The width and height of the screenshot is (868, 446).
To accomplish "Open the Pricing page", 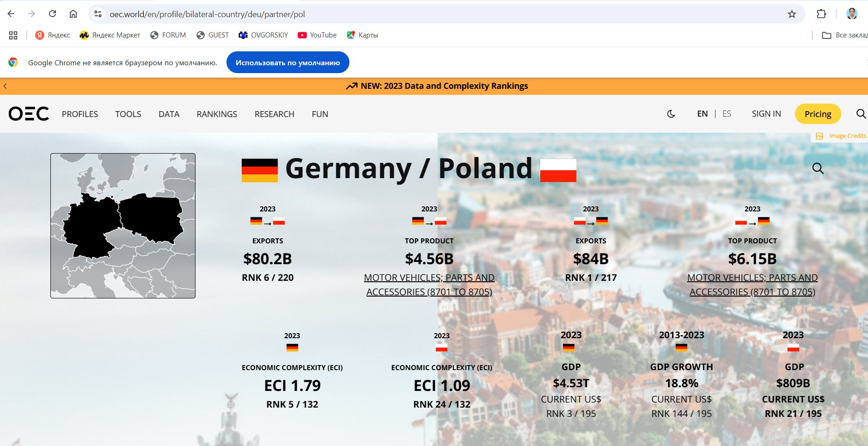I will click(818, 114).
